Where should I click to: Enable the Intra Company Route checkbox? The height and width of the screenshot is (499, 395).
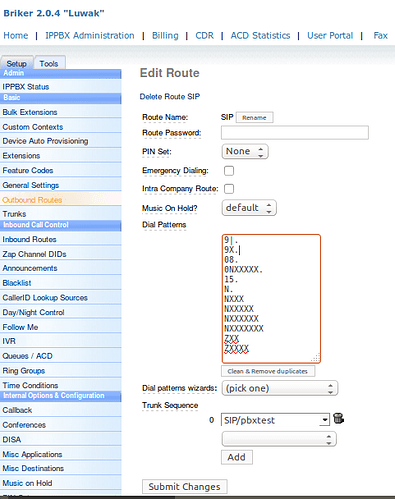coord(229,189)
